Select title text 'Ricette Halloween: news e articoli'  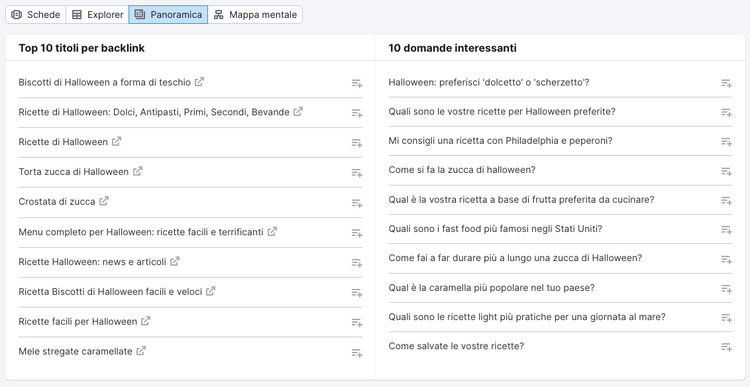pos(93,262)
